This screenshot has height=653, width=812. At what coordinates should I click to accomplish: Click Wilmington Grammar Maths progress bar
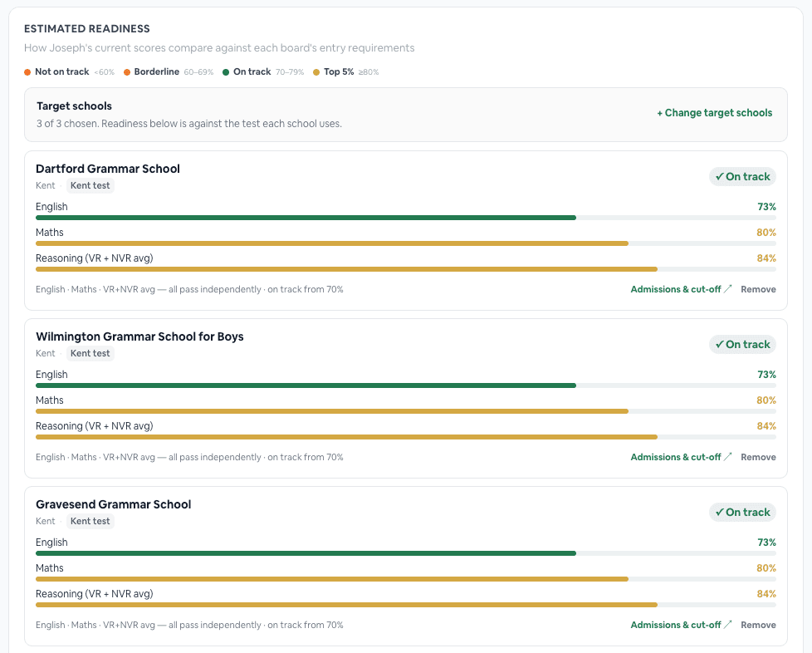(x=406, y=411)
